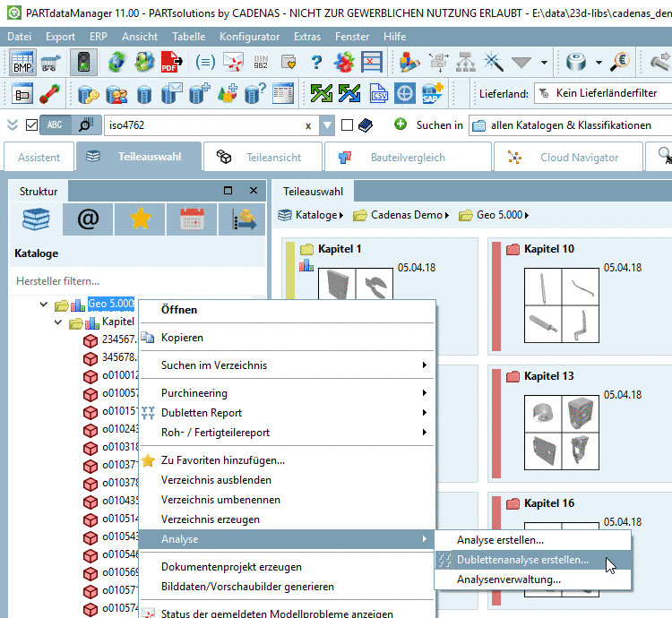The image size is (672, 618).
Task: Open the dropdown arrow next to cylinder icon
Action: 599,63
